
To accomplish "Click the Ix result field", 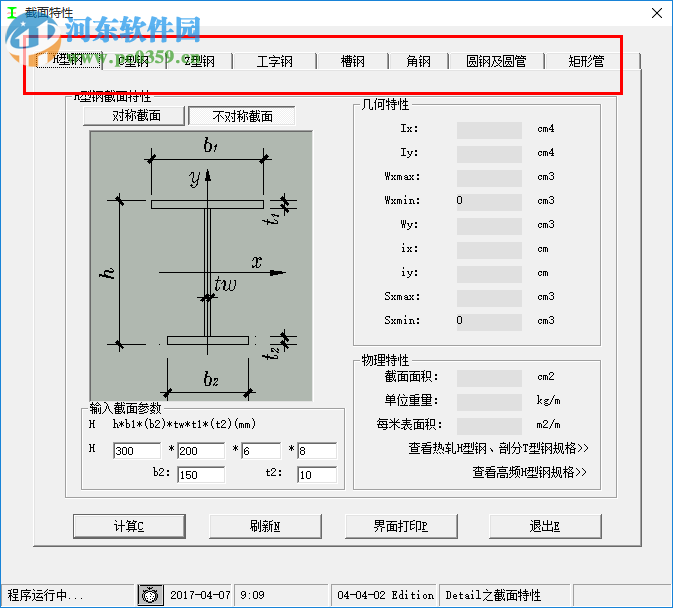I will (489, 130).
